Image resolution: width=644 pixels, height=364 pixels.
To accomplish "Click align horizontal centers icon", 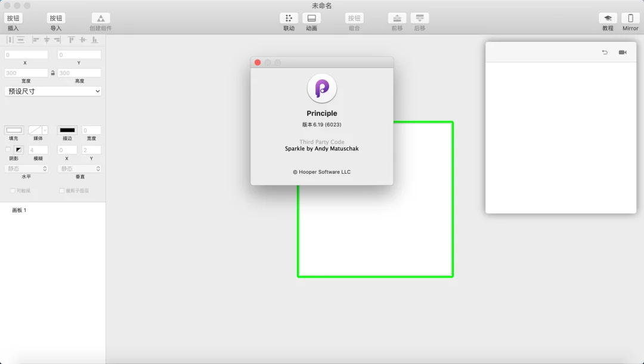I will 47,40.
